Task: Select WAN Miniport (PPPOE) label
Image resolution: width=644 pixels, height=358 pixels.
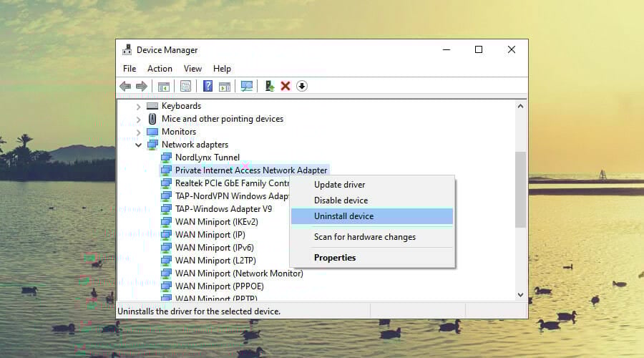Action: [220, 286]
